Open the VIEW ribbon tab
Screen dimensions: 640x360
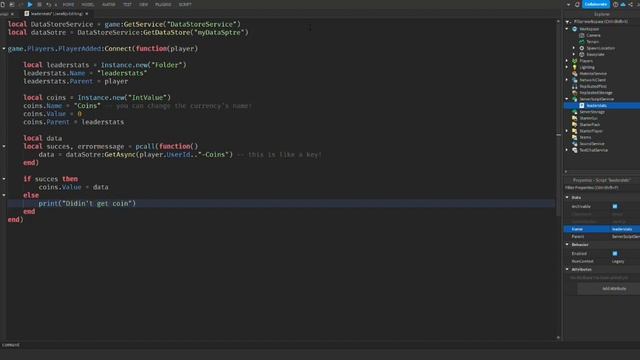(143, 4)
